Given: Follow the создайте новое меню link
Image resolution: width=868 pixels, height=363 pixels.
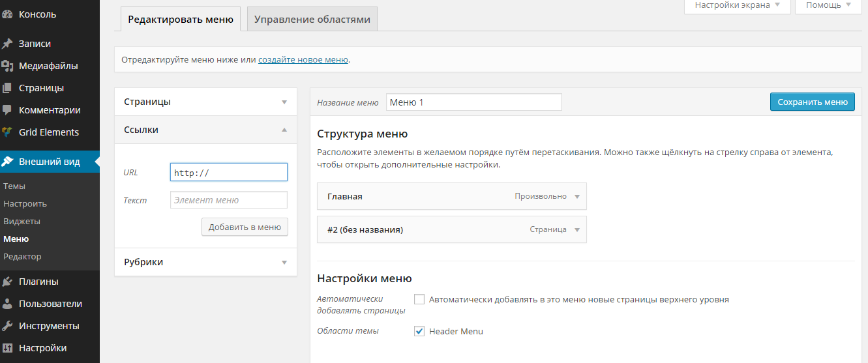Looking at the screenshot, I should (x=303, y=59).
